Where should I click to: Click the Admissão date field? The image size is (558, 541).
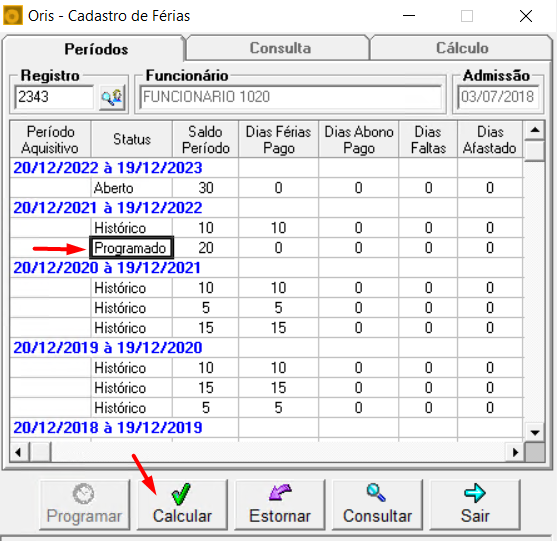coord(498,97)
